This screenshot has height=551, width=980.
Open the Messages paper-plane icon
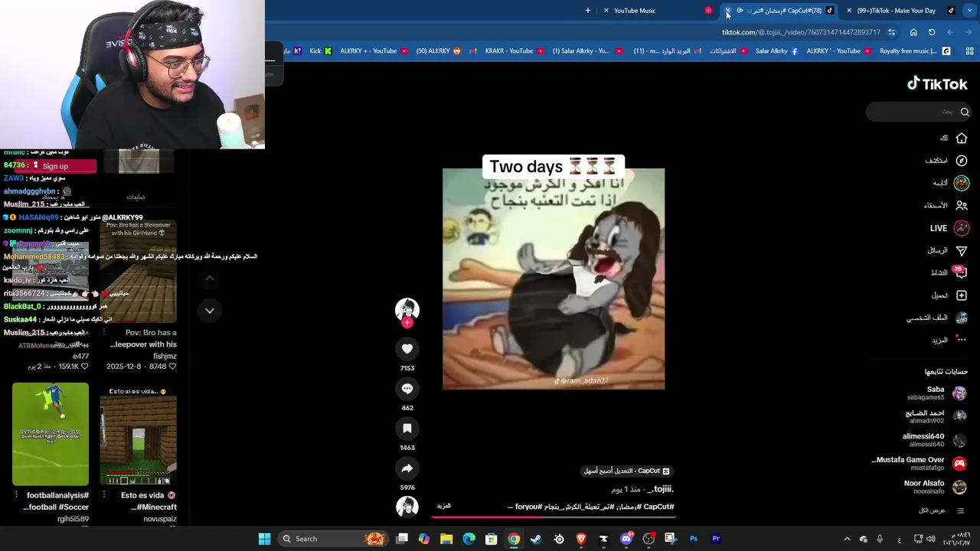click(x=962, y=250)
